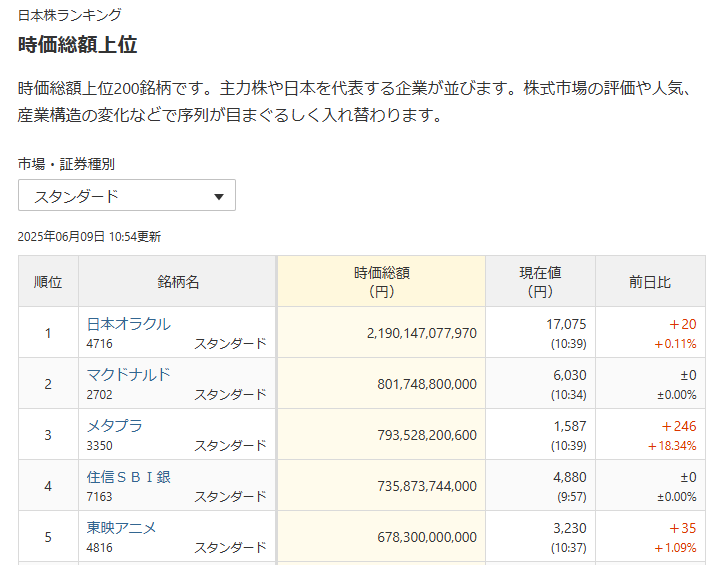This screenshot has height=565, width=724.
Task: Click the +246 change for メタプラ
Action: click(679, 426)
